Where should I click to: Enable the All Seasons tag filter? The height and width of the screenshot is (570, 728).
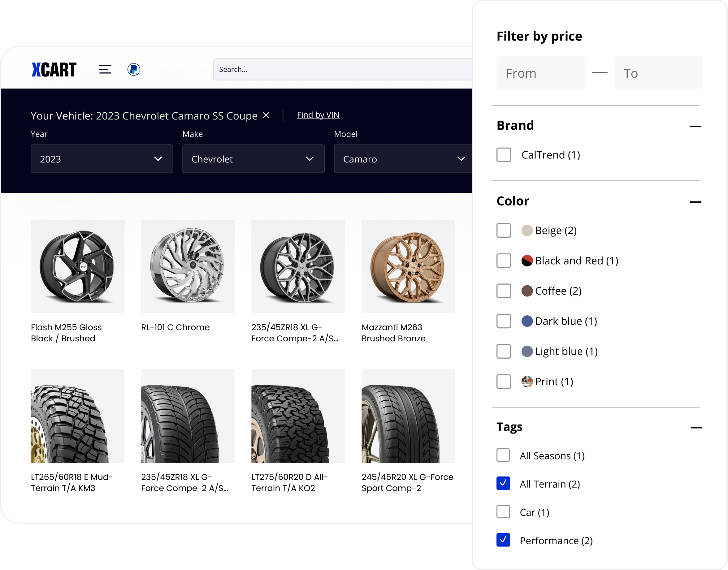pyautogui.click(x=503, y=455)
